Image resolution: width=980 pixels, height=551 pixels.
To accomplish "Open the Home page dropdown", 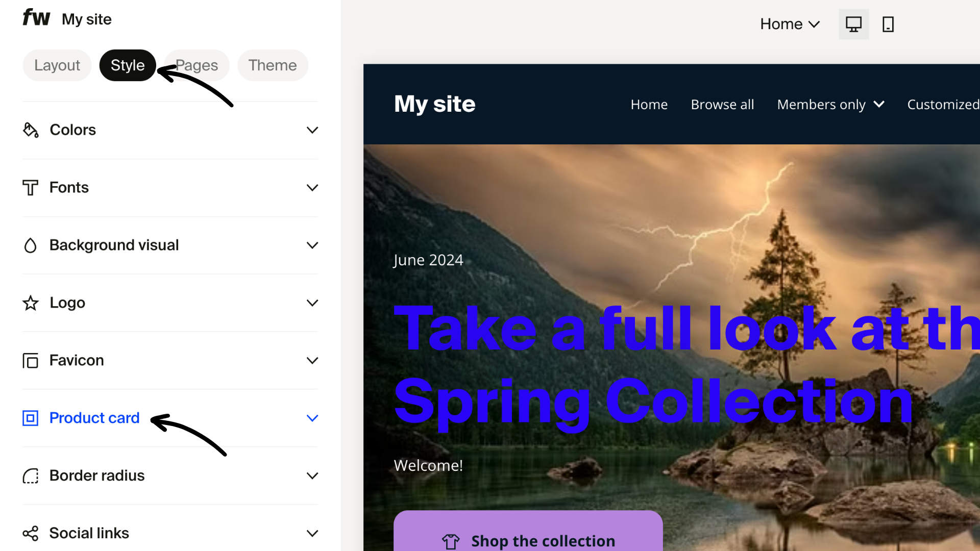I will pyautogui.click(x=790, y=24).
